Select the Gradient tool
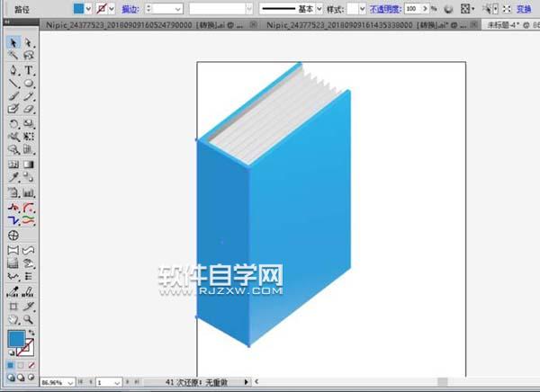This screenshot has width=540, height=392. coord(28,165)
